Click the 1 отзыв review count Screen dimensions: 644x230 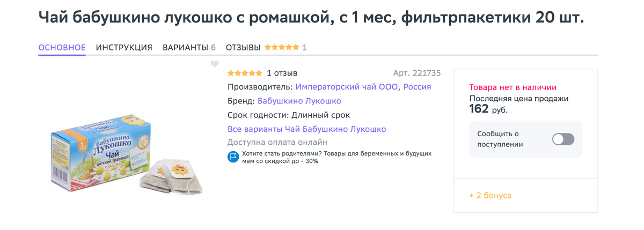282,73
